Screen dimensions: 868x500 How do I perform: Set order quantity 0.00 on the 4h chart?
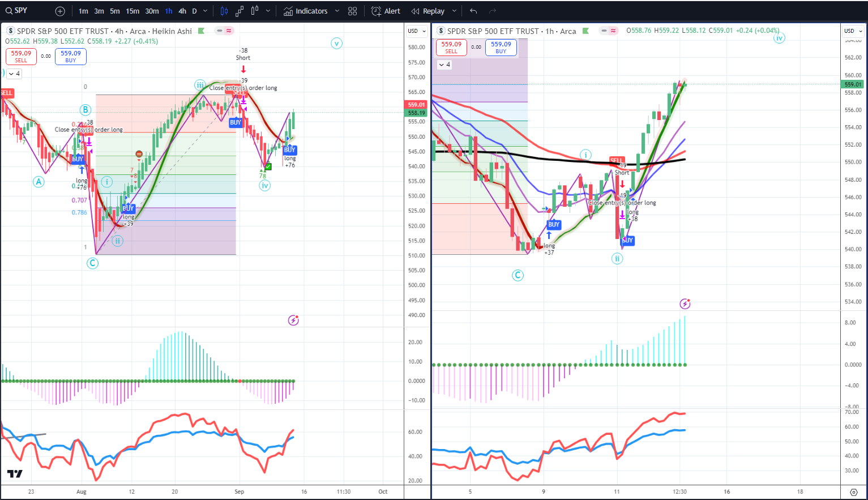click(46, 57)
